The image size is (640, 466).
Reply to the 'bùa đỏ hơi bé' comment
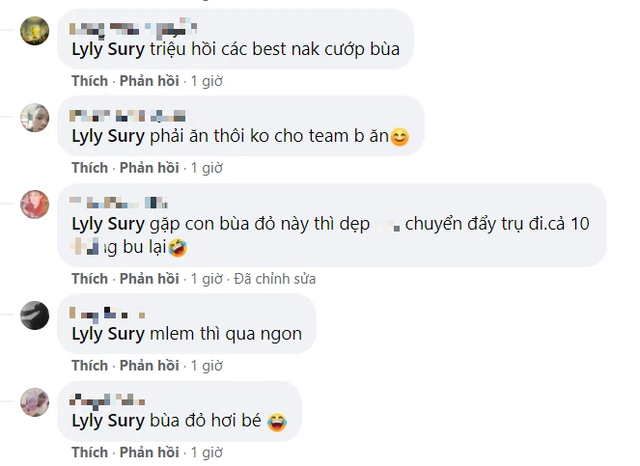(x=149, y=452)
